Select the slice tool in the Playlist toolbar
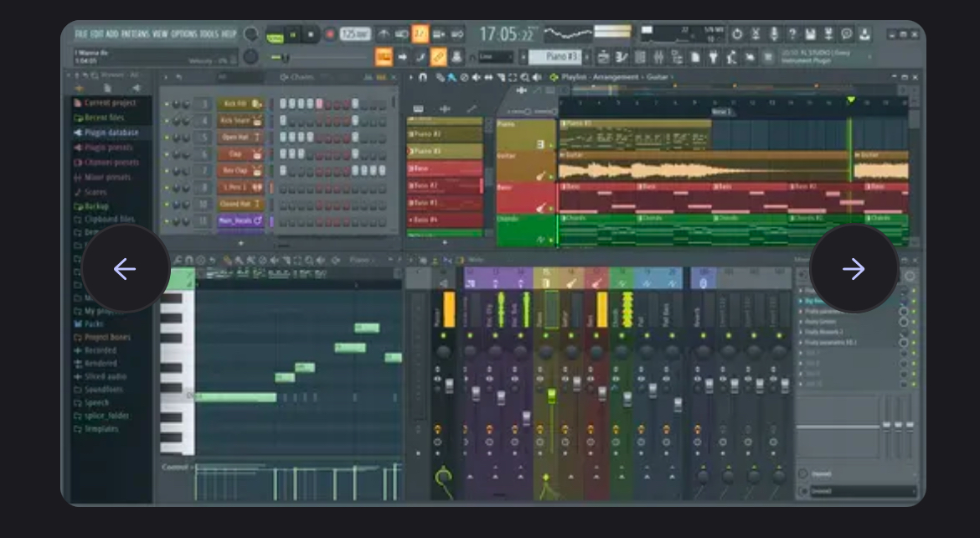The image size is (980, 538). coord(501,77)
